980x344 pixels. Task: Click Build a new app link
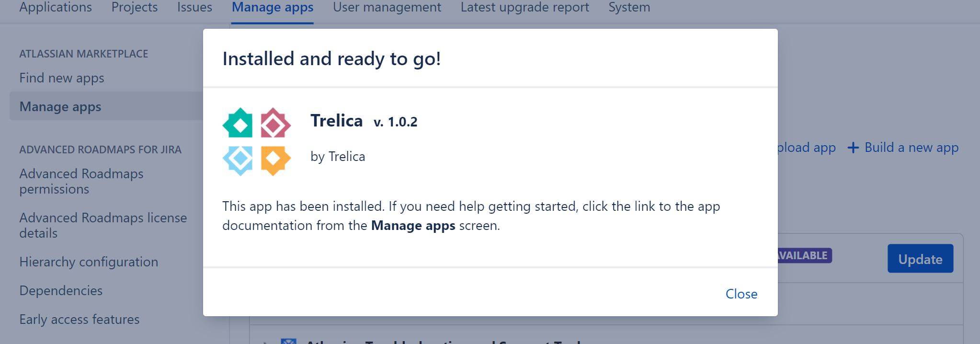pos(912,148)
